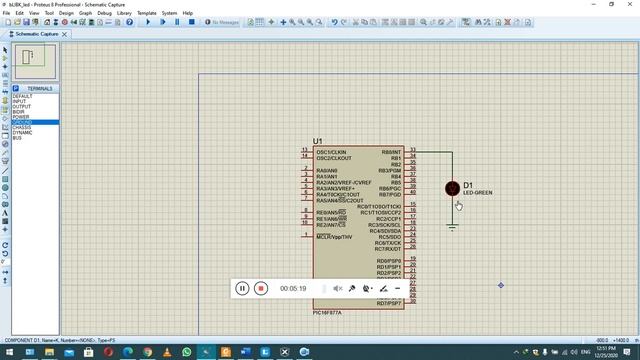
Task: Pause the screen recording
Action: (242, 289)
